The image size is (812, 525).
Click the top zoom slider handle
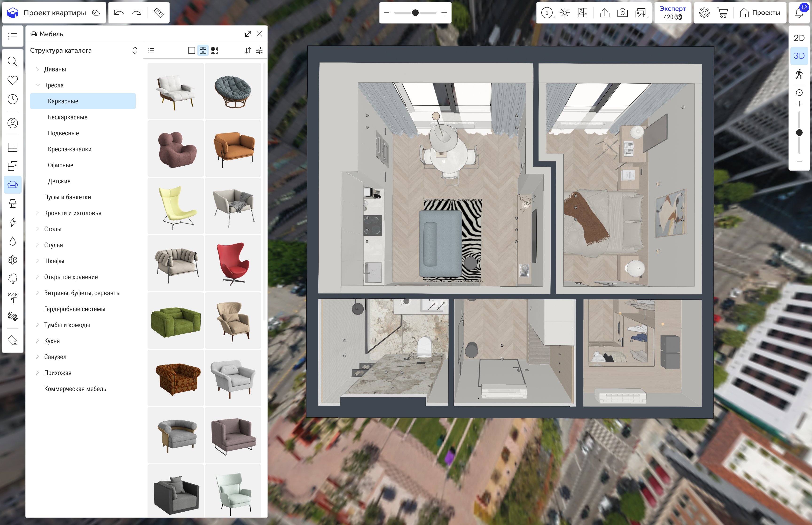[x=415, y=13]
